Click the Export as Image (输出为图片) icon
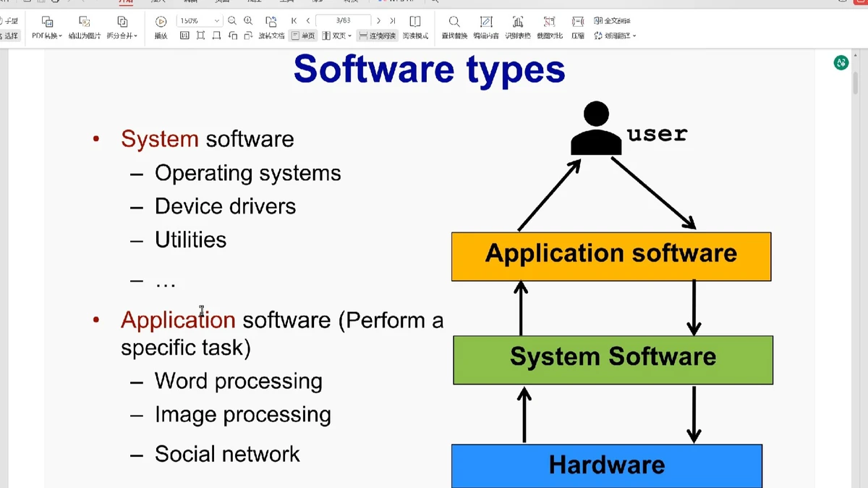Screen dimensions: 868x488 point(85,22)
